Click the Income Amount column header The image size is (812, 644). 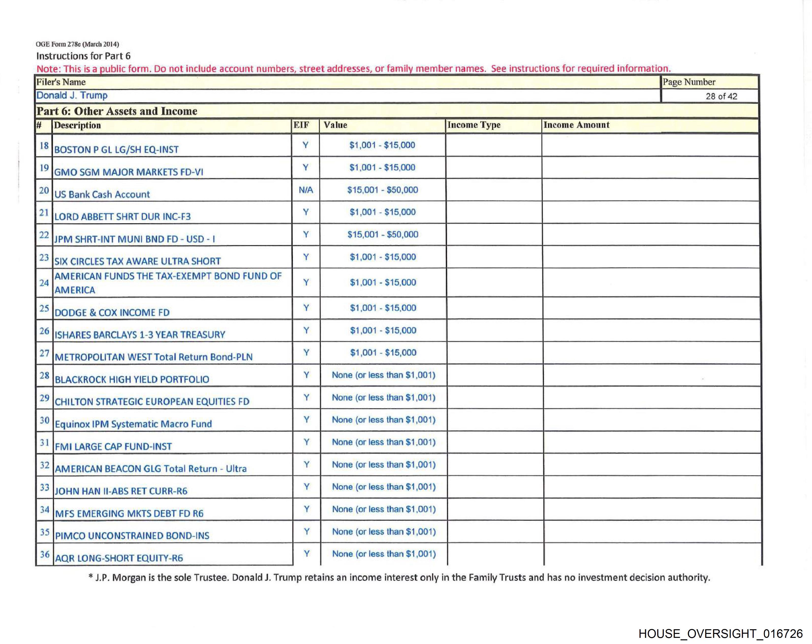pyautogui.click(x=576, y=125)
